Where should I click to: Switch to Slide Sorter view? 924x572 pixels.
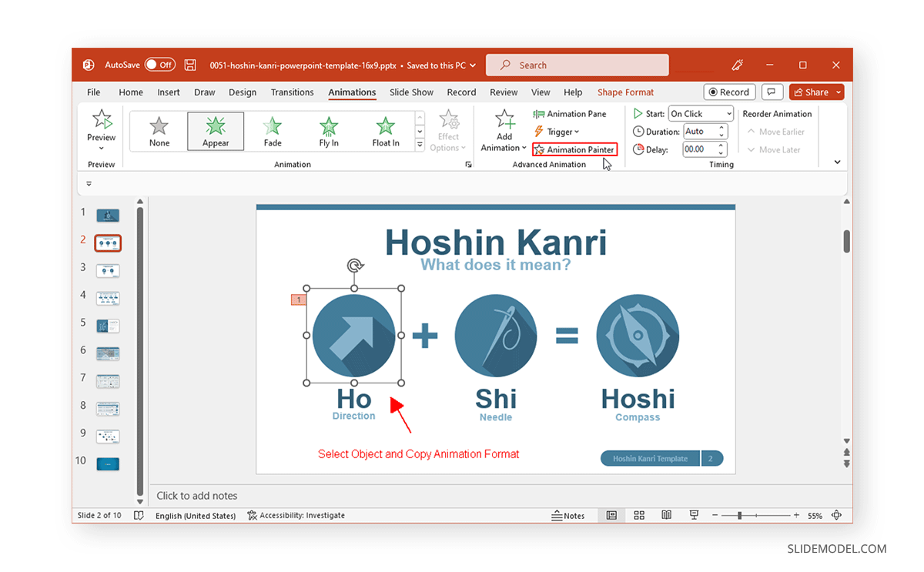(x=639, y=515)
